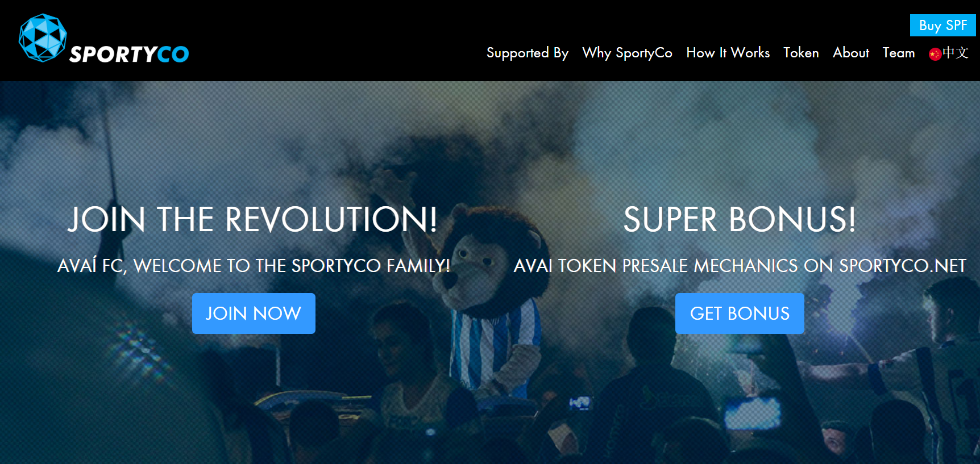This screenshot has width=980, height=464.
Task: Click the JOIN THE REVOLUTION! heading
Action: [253, 219]
